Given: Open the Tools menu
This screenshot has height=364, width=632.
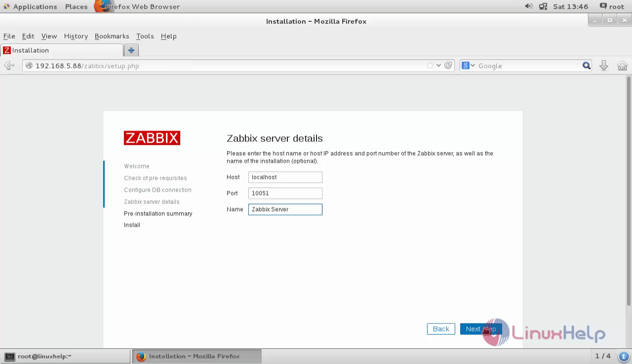Looking at the screenshot, I should click(x=145, y=36).
